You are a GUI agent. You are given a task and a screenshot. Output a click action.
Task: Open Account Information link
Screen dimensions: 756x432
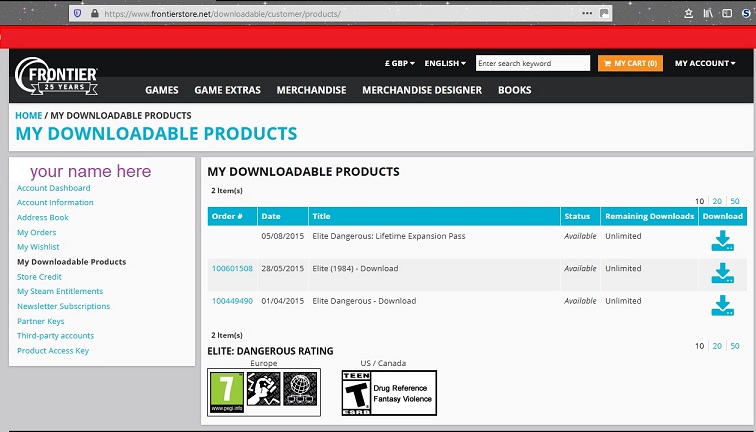pyautogui.click(x=55, y=202)
